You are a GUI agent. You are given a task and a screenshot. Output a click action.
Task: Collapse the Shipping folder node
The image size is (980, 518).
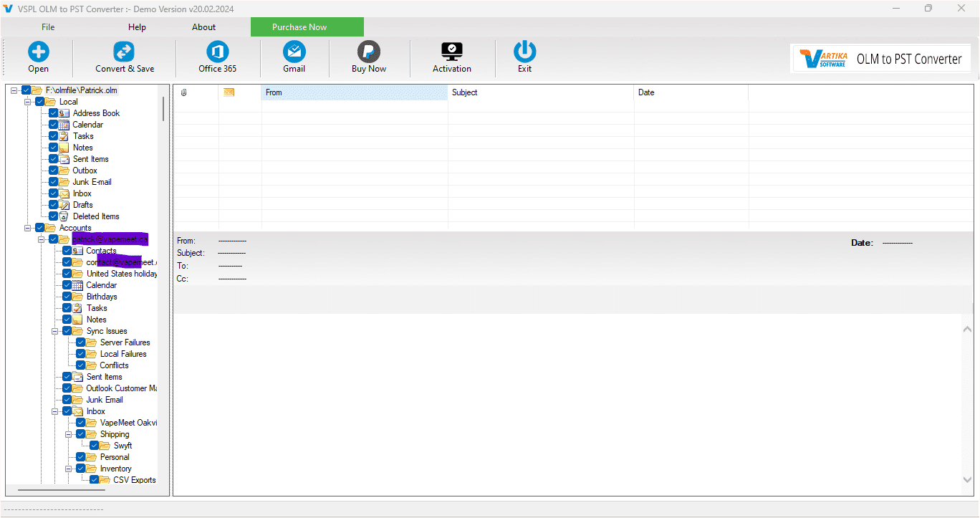(x=69, y=434)
